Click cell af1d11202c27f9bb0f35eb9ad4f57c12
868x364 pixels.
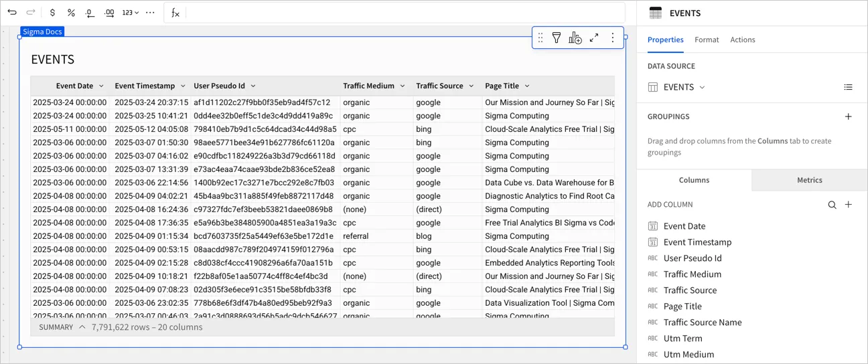click(x=266, y=102)
